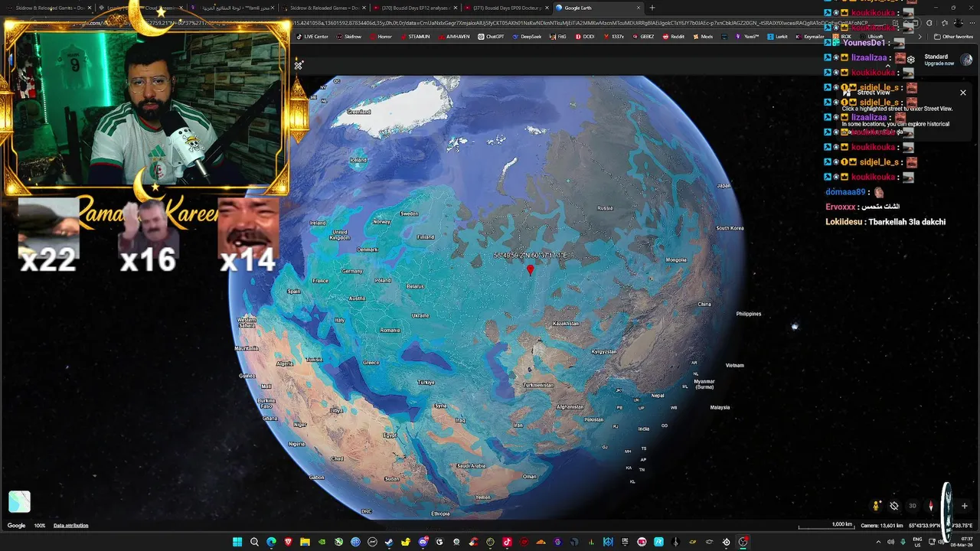Click the red compass needle
This screenshot has width=980, height=551.
(931, 506)
